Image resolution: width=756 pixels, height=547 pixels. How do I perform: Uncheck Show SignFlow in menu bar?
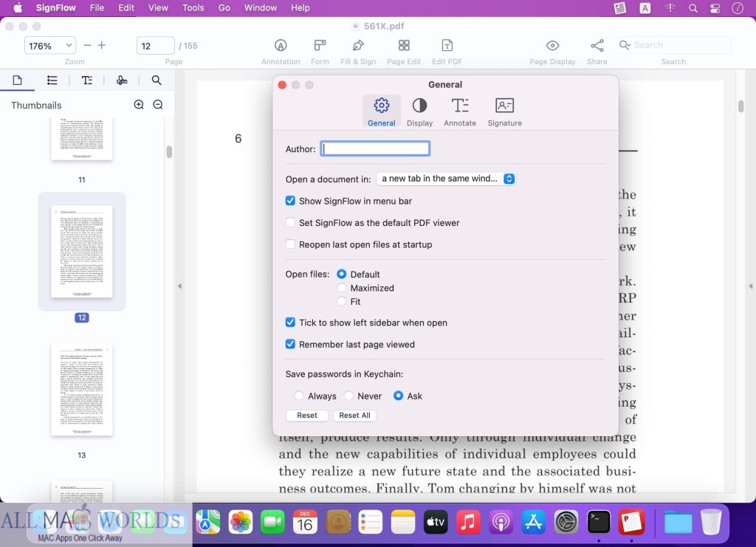290,201
